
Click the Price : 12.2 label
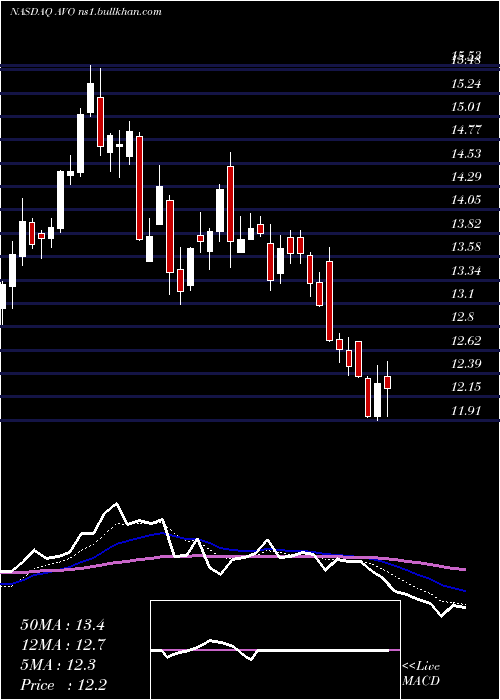tap(63, 685)
